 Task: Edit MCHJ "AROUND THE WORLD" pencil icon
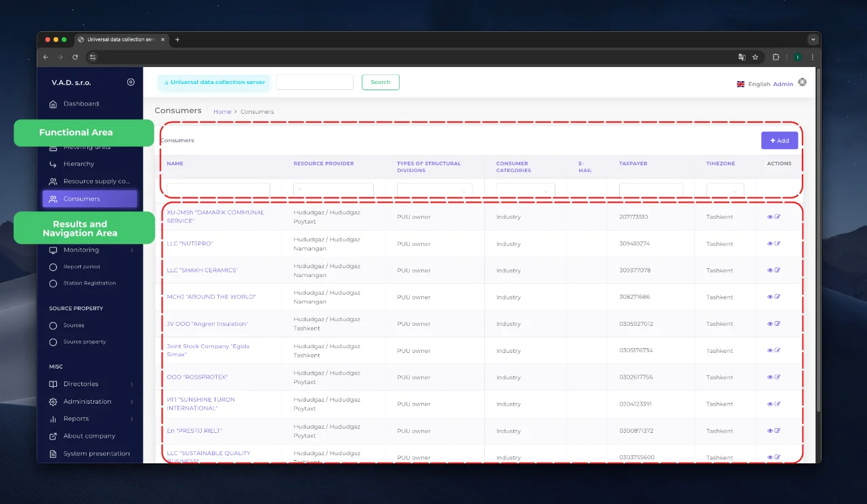778,297
